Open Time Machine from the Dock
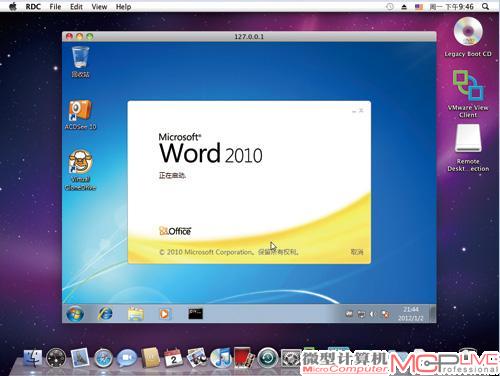 (268, 358)
